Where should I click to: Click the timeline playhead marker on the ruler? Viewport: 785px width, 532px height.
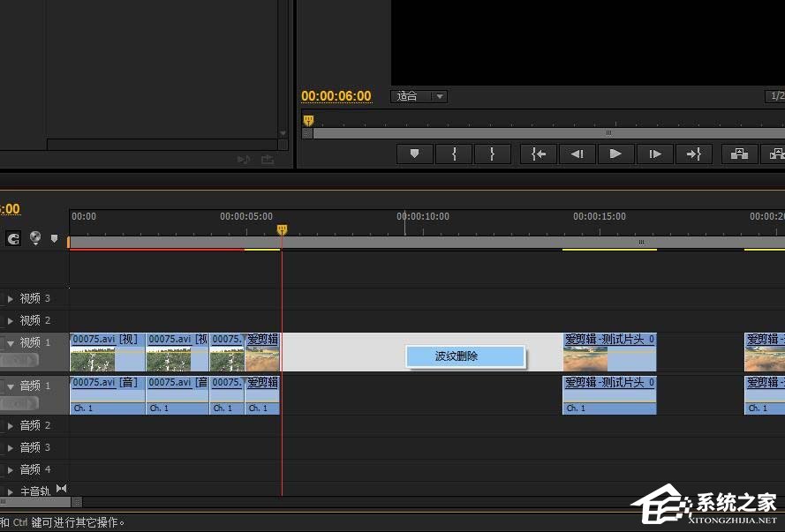click(282, 230)
